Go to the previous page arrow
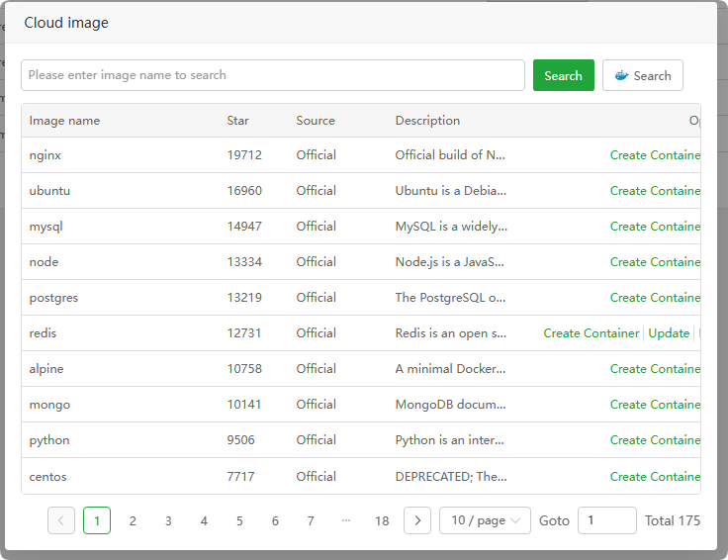 (61, 520)
